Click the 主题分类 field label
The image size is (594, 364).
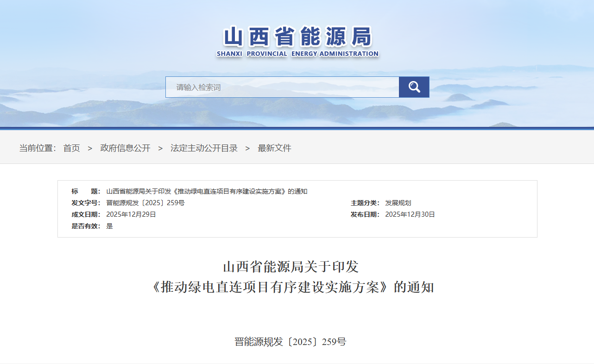click(365, 203)
